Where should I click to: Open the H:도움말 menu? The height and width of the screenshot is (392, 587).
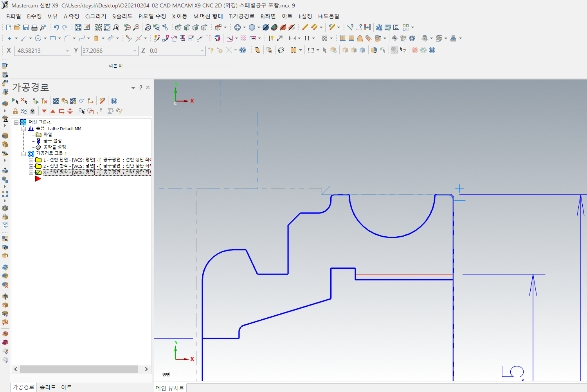329,16
